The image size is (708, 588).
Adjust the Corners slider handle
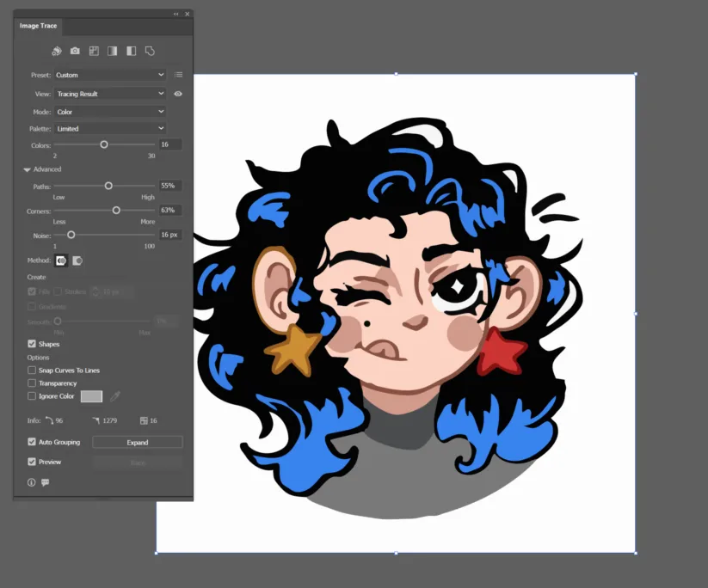(x=116, y=211)
